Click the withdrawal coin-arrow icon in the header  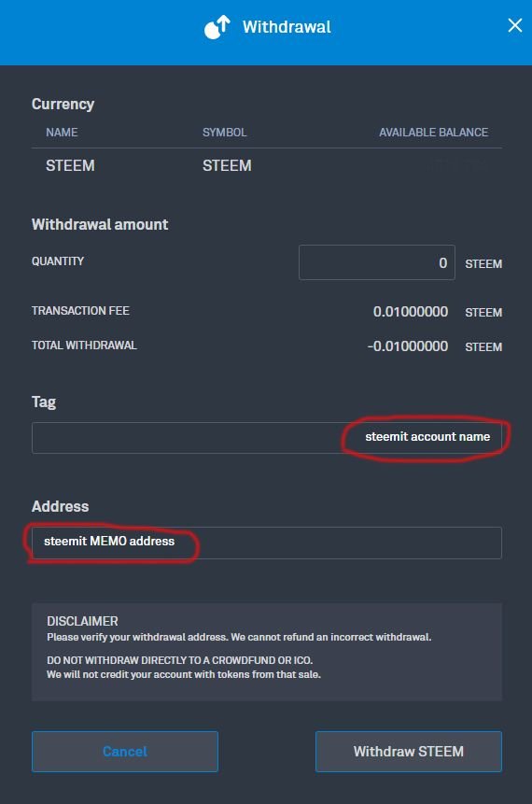[217, 27]
